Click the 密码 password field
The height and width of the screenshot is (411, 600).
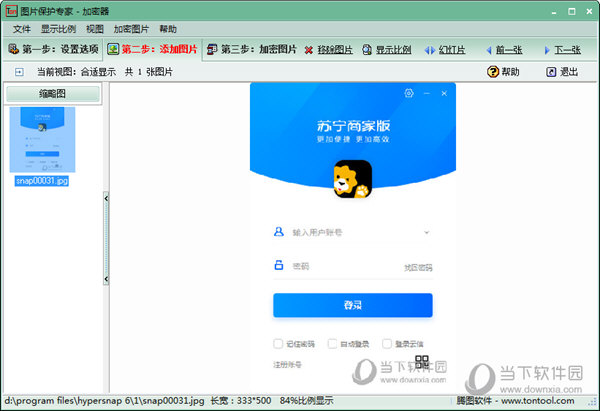tap(344, 266)
